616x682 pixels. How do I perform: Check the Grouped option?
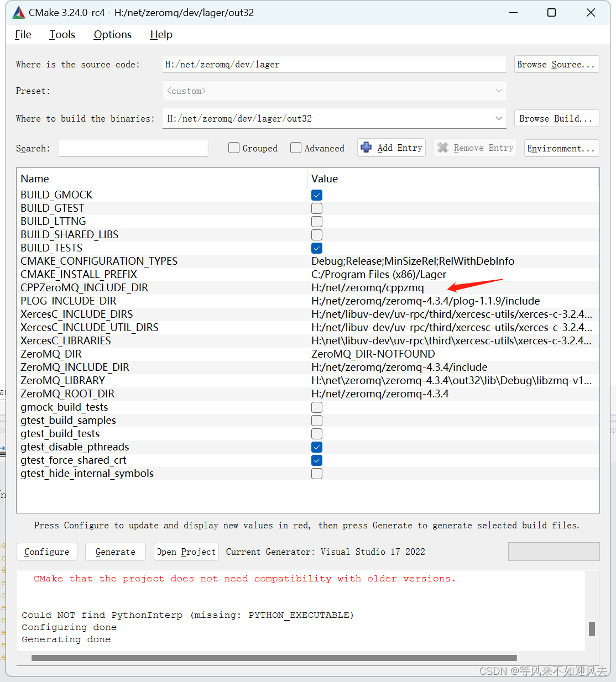[x=234, y=148]
